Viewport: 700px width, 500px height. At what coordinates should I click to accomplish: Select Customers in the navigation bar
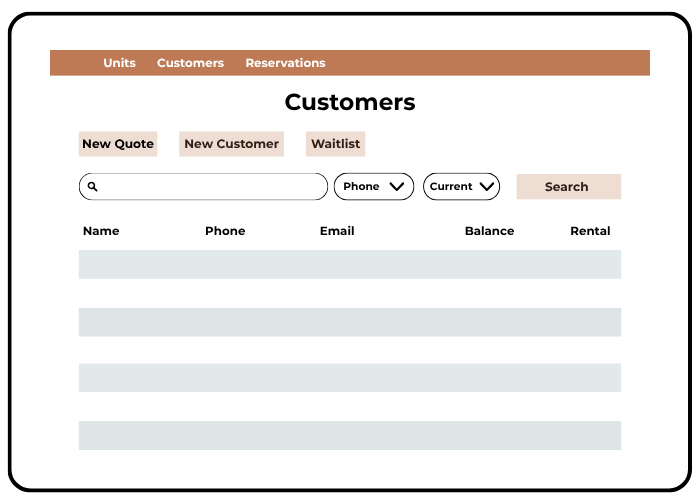pyautogui.click(x=190, y=63)
